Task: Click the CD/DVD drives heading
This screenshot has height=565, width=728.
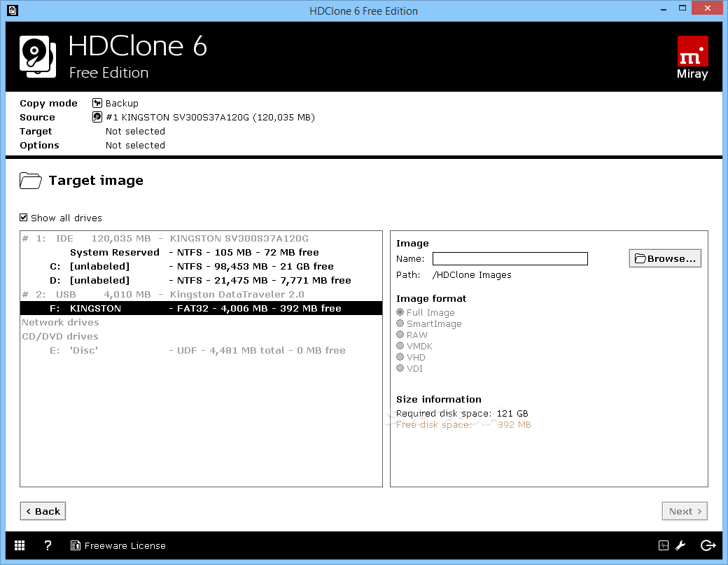Action: 60,336
